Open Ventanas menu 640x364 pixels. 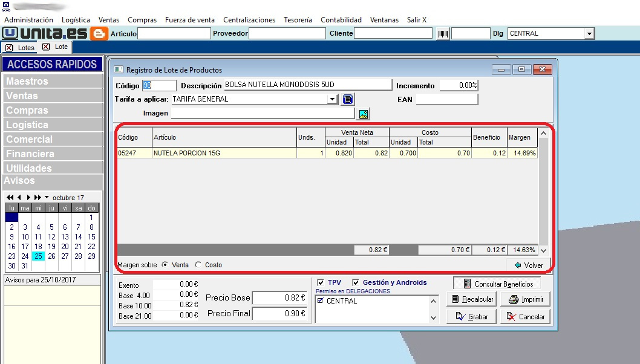tap(384, 19)
